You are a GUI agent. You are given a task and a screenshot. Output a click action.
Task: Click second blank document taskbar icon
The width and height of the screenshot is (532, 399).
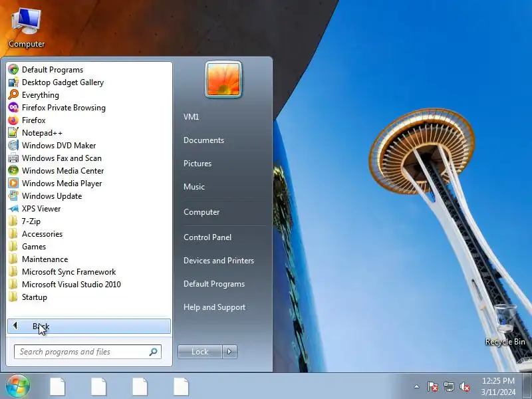pos(98,386)
